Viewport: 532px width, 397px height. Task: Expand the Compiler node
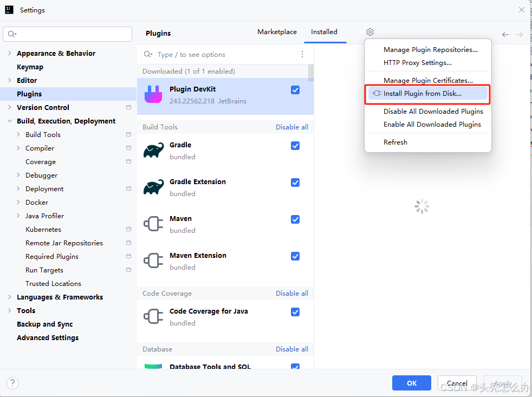pos(18,148)
